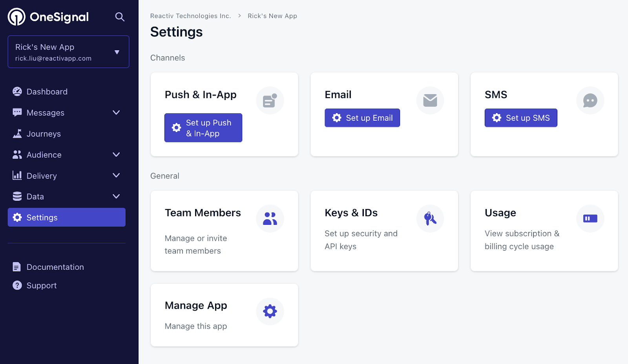The width and height of the screenshot is (628, 364).
Task: Click the Keys & IDs key icon
Action: pos(430,218)
